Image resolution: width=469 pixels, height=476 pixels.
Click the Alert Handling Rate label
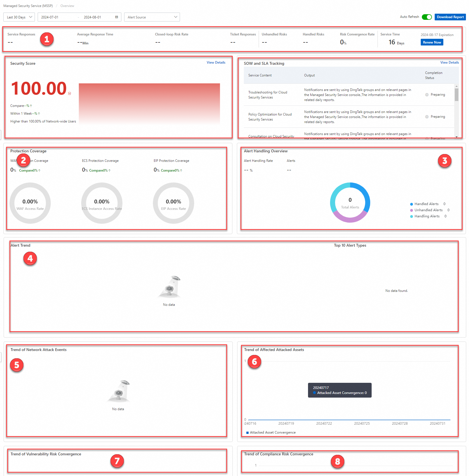click(x=258, y=161)
